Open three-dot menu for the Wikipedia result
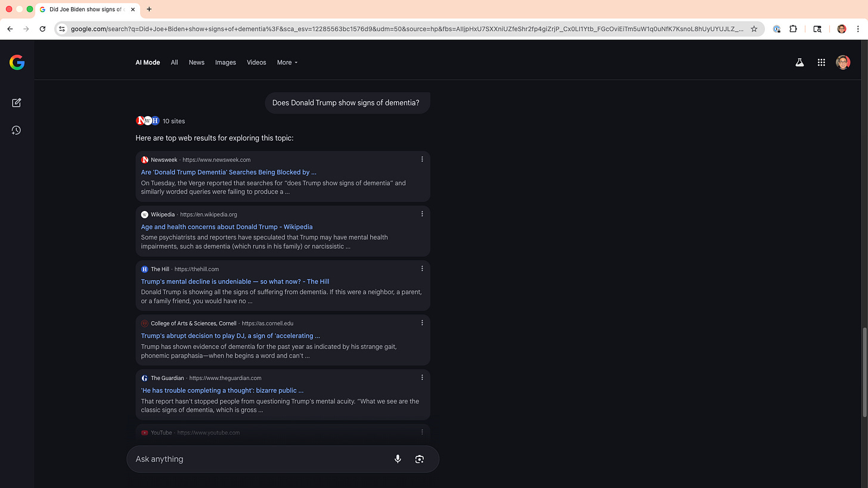The image size is (868, 488). tap(422, 214)
